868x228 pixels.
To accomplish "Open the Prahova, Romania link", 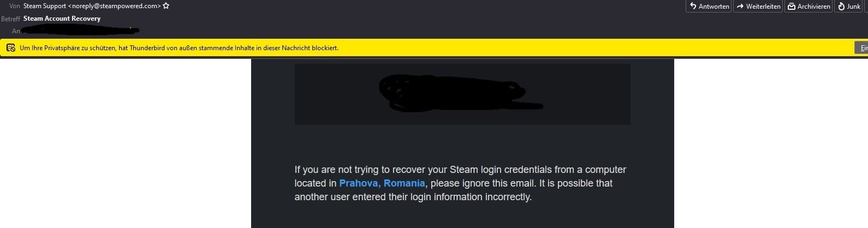I will (382, 183).
